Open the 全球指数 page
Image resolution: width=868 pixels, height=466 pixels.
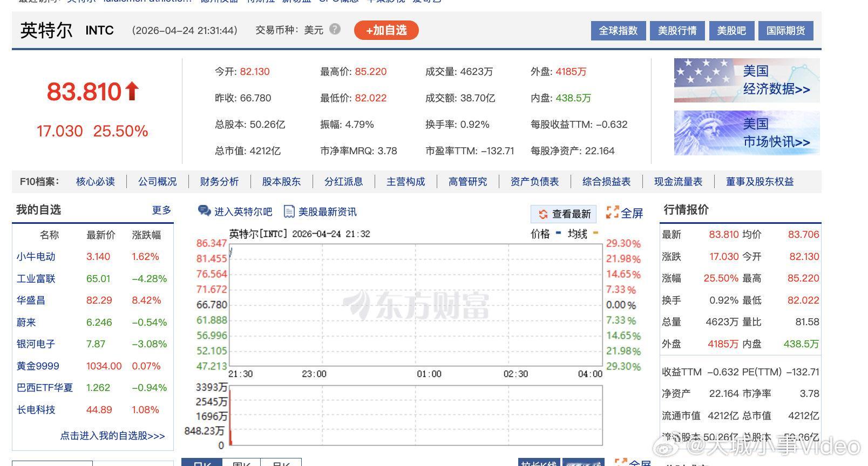pos(618,31)
